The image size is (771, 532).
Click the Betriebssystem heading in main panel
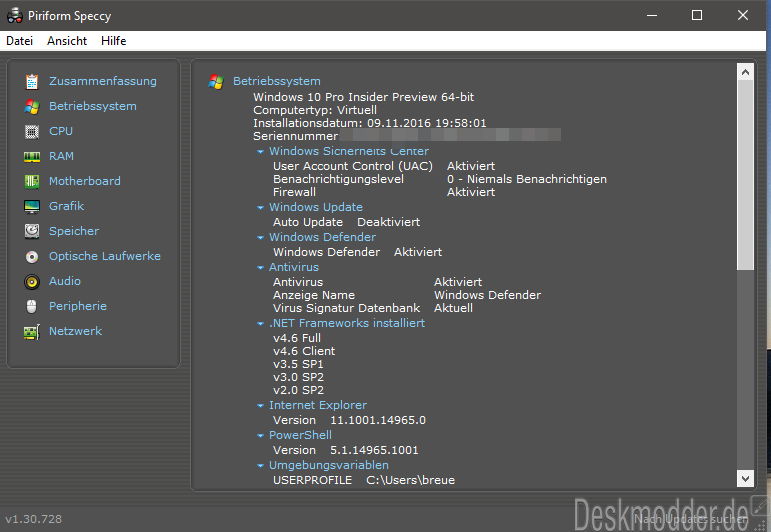point(277,81)
